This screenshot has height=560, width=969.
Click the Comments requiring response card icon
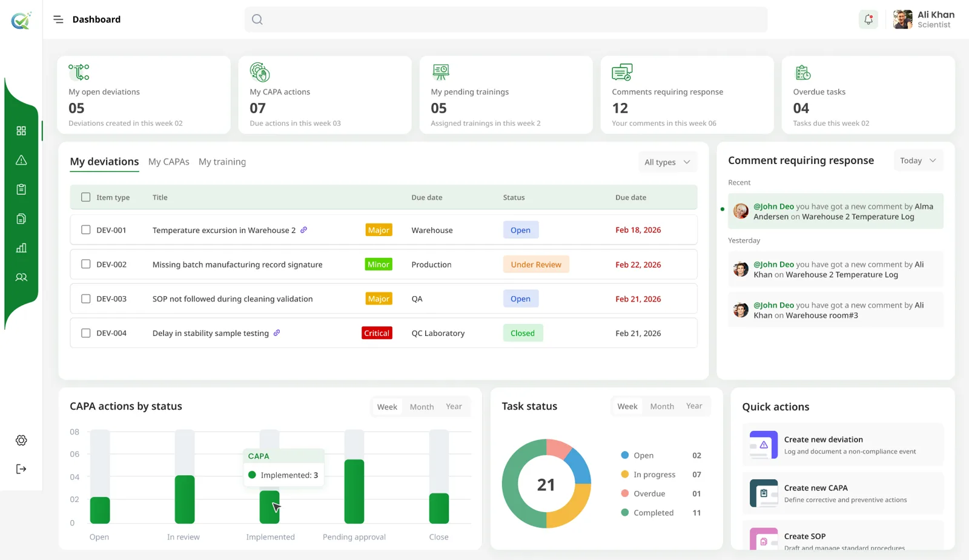(622, 72)
